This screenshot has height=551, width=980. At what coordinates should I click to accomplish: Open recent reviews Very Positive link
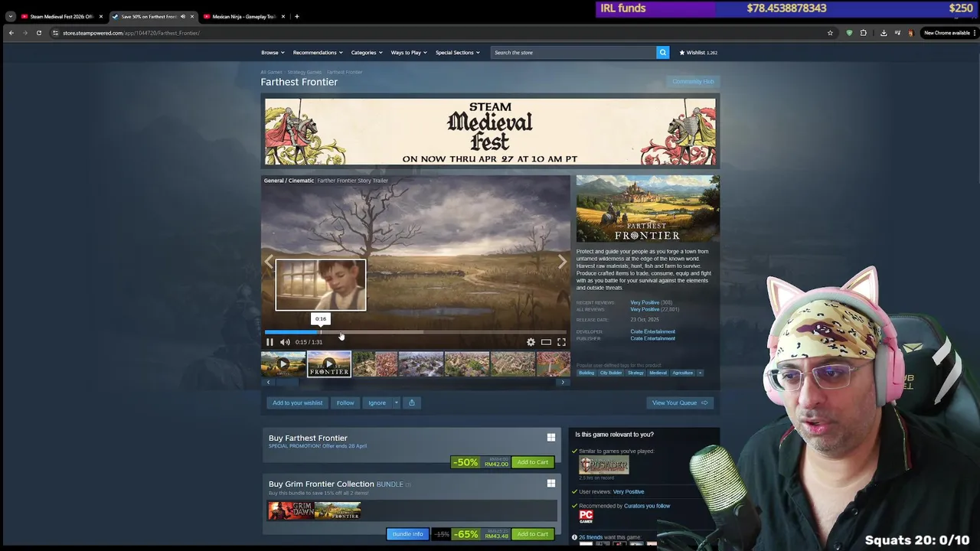click(645, 302)
